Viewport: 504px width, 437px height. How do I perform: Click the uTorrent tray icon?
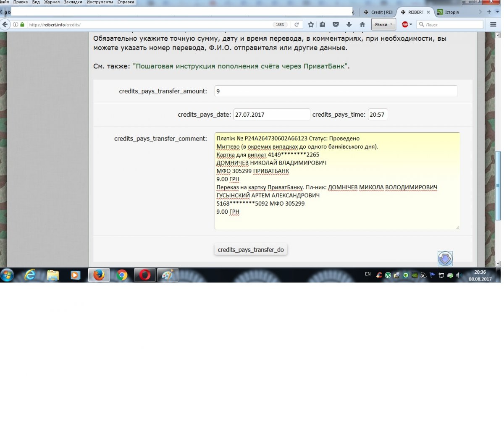click(x=388, y=275)
